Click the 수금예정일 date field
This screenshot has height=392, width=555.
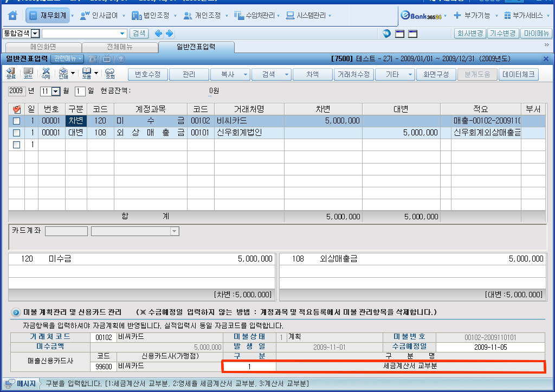[x=490, y=347]
